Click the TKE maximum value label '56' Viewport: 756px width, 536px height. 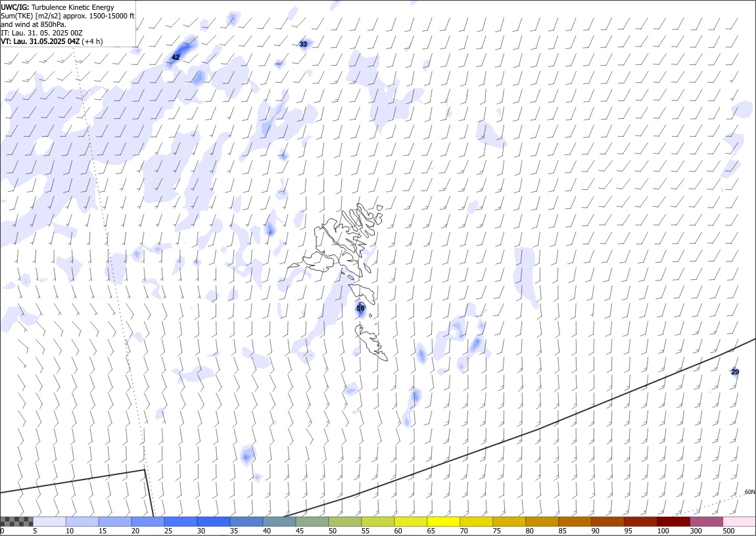click(361, 308)
